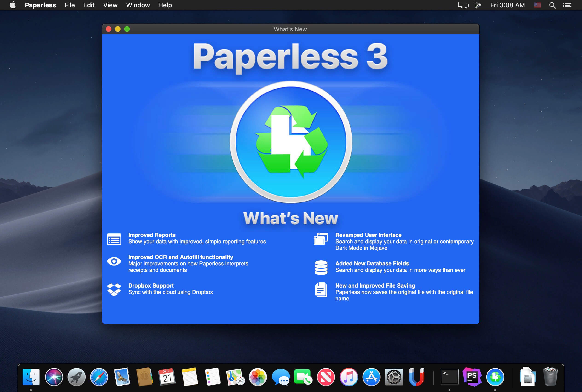The width and height of the screenshot is (582, 392).
Task: Open Launchpad rocket icon in Dock
Action: pos(77,377)
